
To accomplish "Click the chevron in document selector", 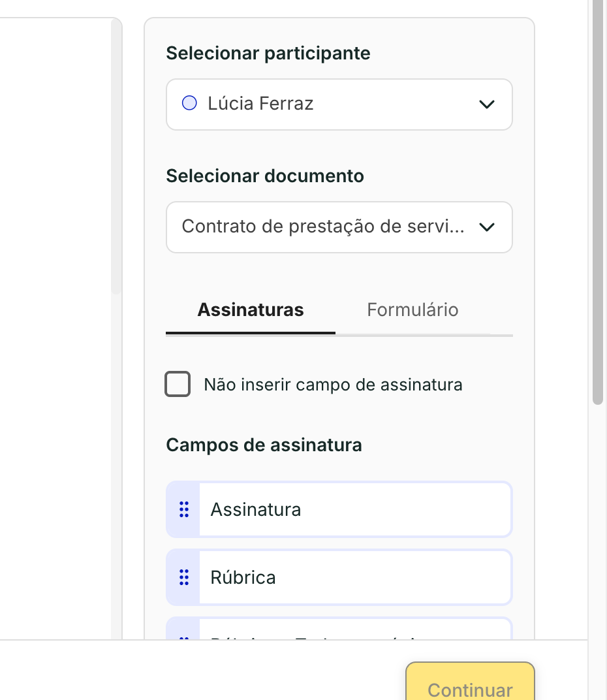I will 486,227.
